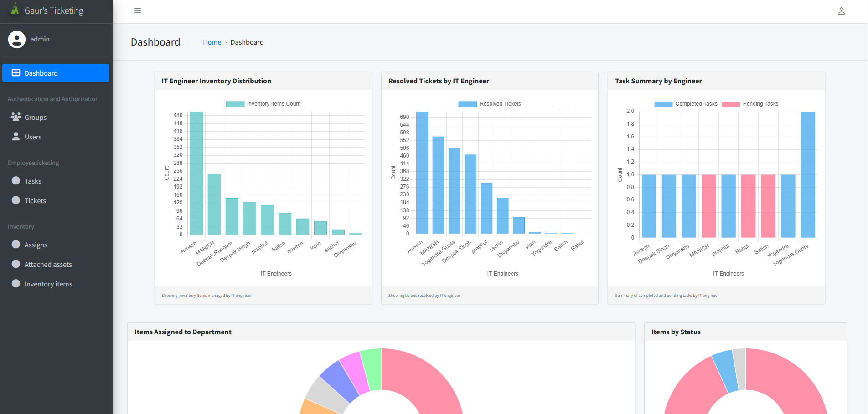Click the circle icon beside Tasks
This screenshot has height=414, width=868.
tap(16, 181)
